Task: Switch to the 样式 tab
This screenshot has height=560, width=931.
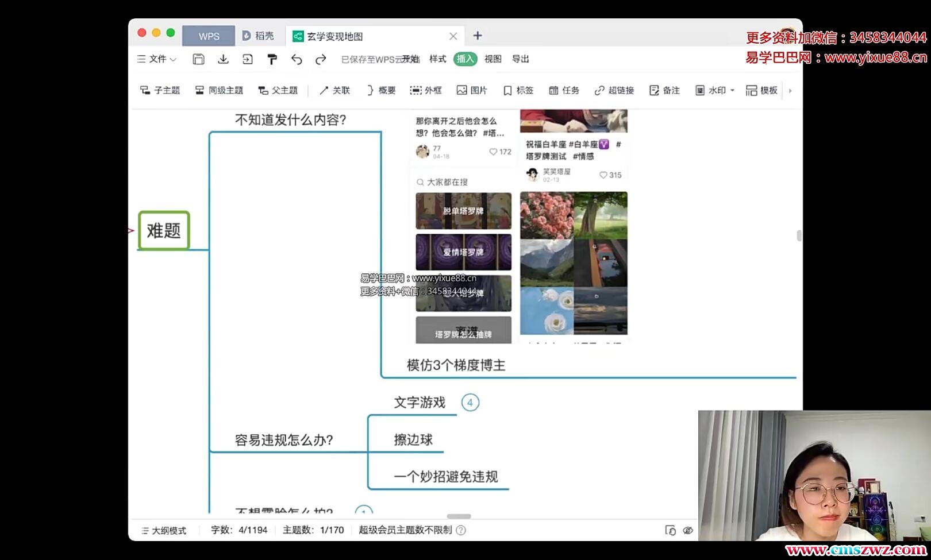Action: click(x=437, y=59)
